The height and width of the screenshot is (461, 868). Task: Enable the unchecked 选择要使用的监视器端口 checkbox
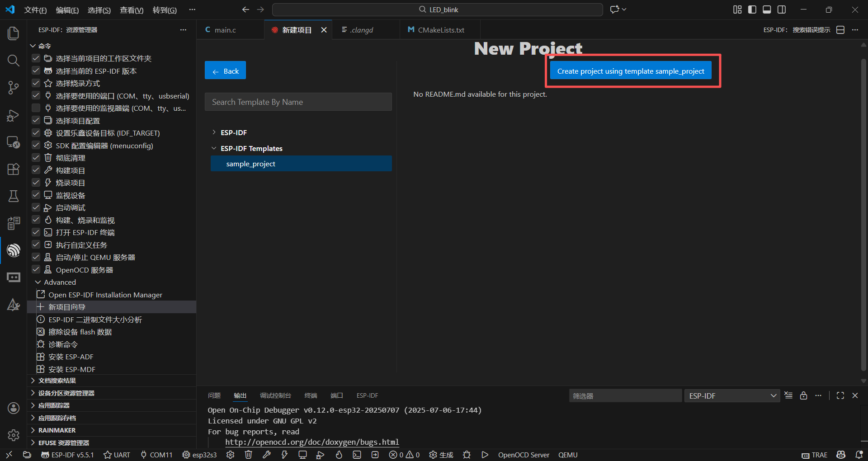(x=36, y=108)
